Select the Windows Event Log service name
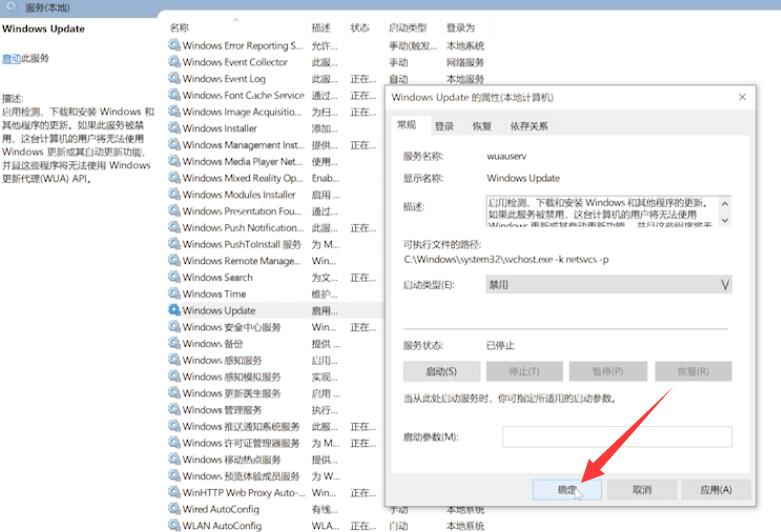 click(224, 79)
